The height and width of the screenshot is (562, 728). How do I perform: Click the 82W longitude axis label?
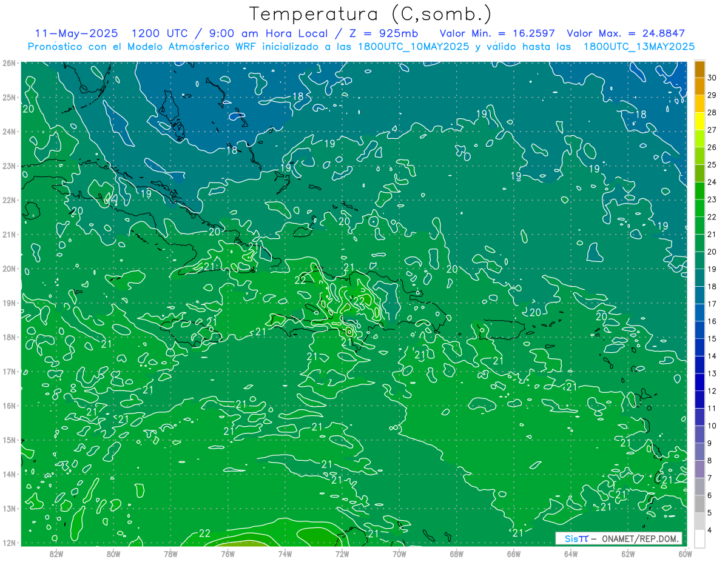tap(56, 554)
